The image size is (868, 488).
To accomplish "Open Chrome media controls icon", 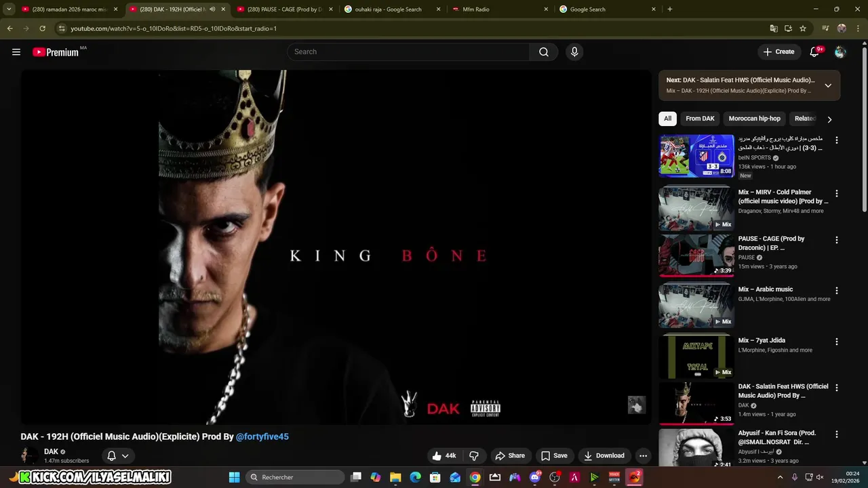I will [825, 28].
